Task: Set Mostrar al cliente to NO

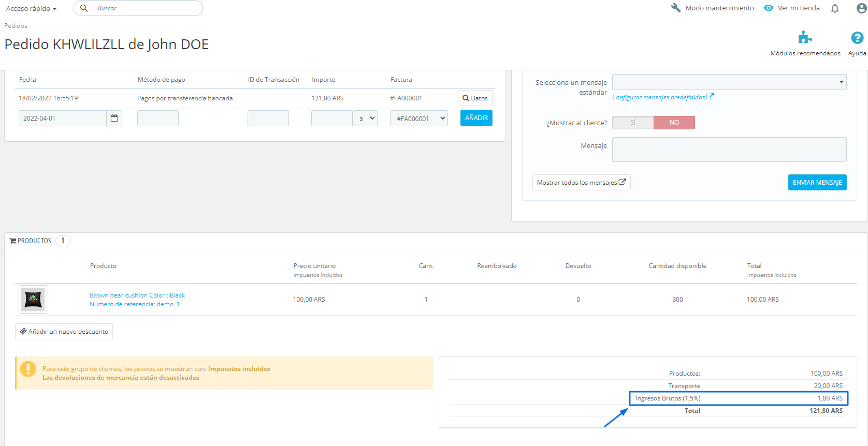Action: (x=674, y=123)
